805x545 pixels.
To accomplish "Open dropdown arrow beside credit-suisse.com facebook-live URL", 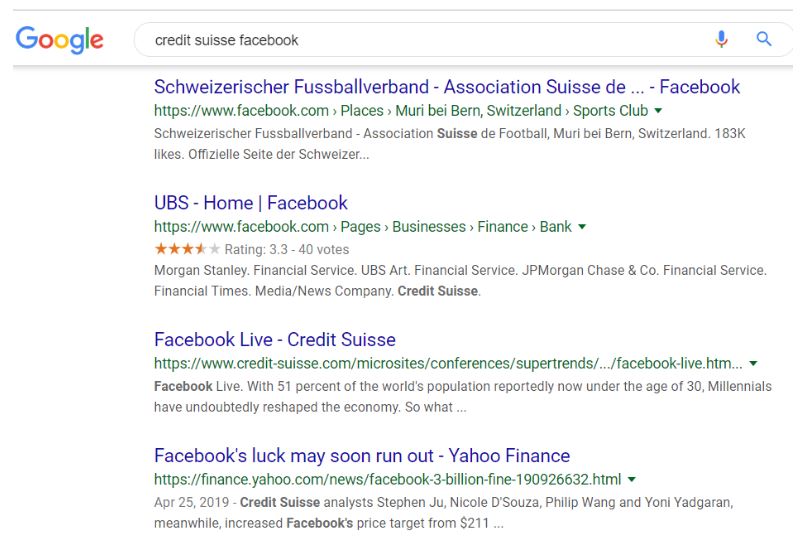I will click(753, 363).
